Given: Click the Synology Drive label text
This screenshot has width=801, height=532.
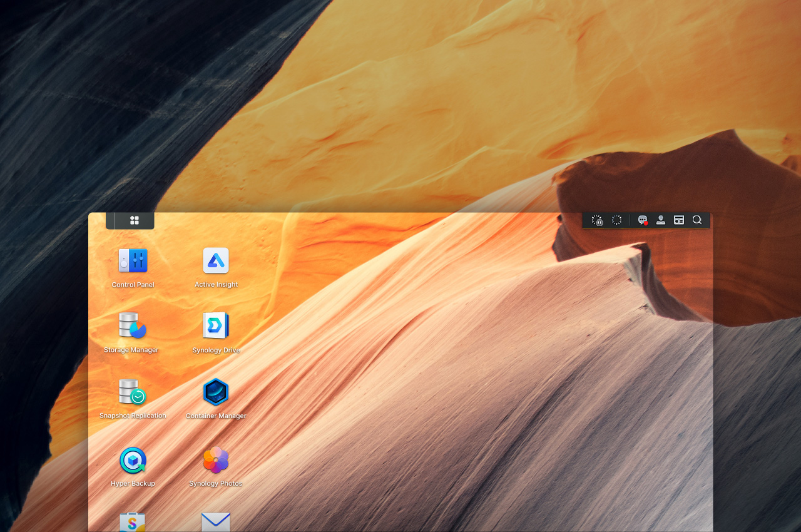Looking at the screenshot, I should [216, 350].
